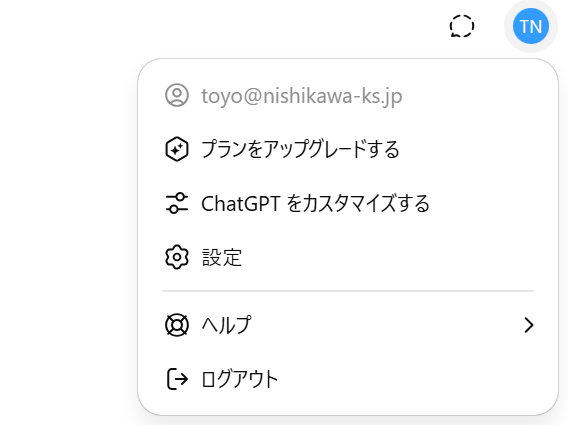The width and height of the screenshot is (568, 425).
Task: Collapse the account menu using TN button
Action: (x=531, y=26)
